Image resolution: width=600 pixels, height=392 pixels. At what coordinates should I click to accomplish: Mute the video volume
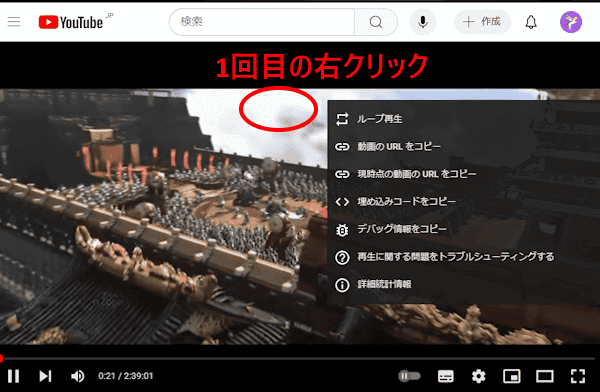(78, 376)
